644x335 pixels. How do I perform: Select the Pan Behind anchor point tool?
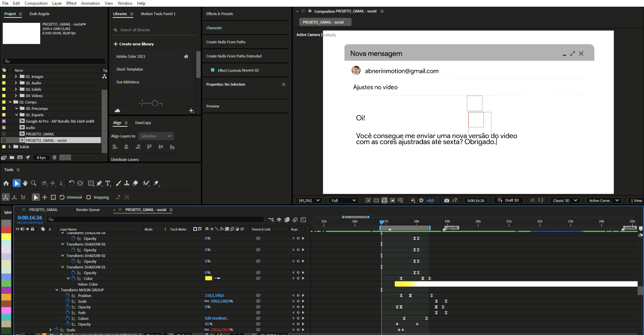[x=80, y=183]
